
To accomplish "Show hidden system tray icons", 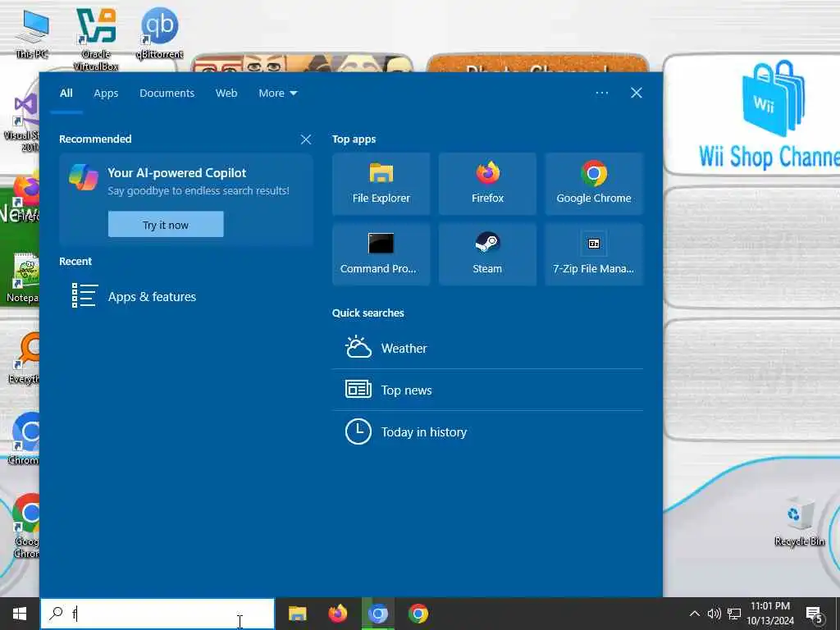I will (694, 614).
